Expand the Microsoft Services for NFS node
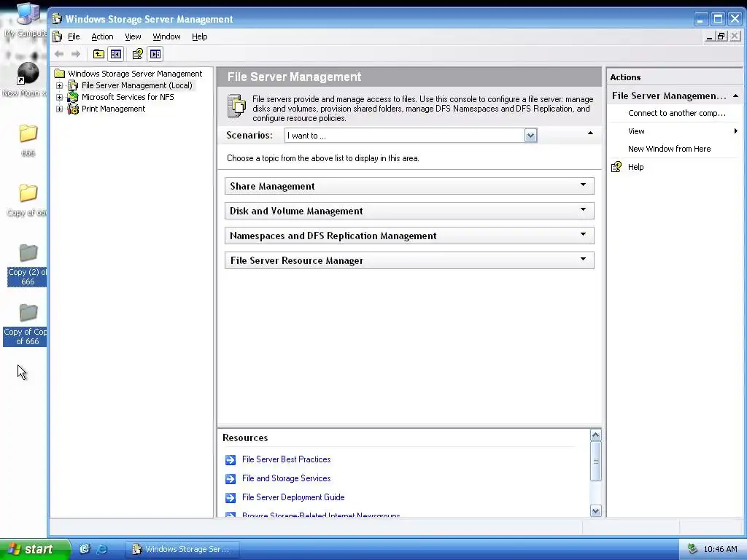The image size is (747, 560). tap(60, 97)
